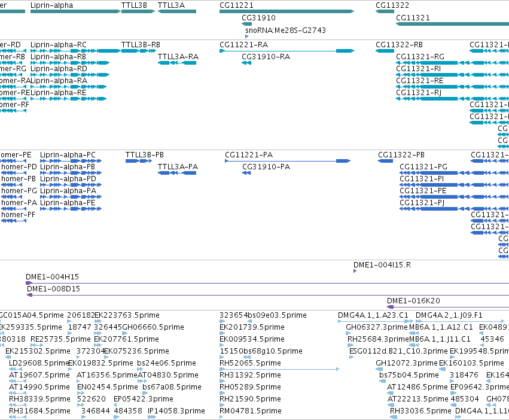
Task: Open EST bs24e06.5prime
Action: pyautogui.click(x=166, y=364)
